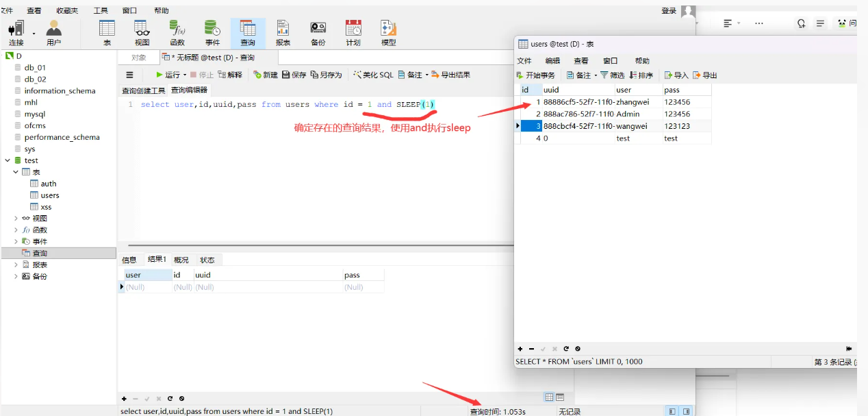Click 备注 in the query toolbar
868x416 pixels.
(410, 75)
